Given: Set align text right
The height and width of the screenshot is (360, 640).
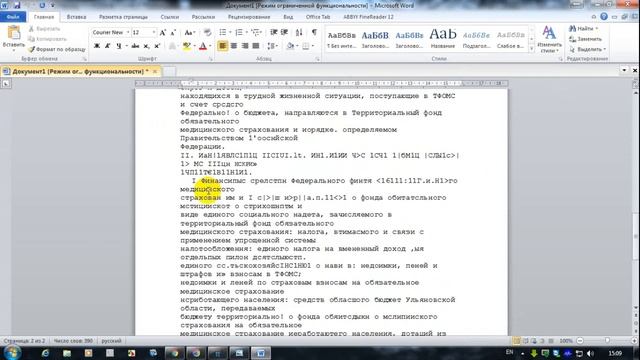Looking at the screenshot, I should coord(244,46).
